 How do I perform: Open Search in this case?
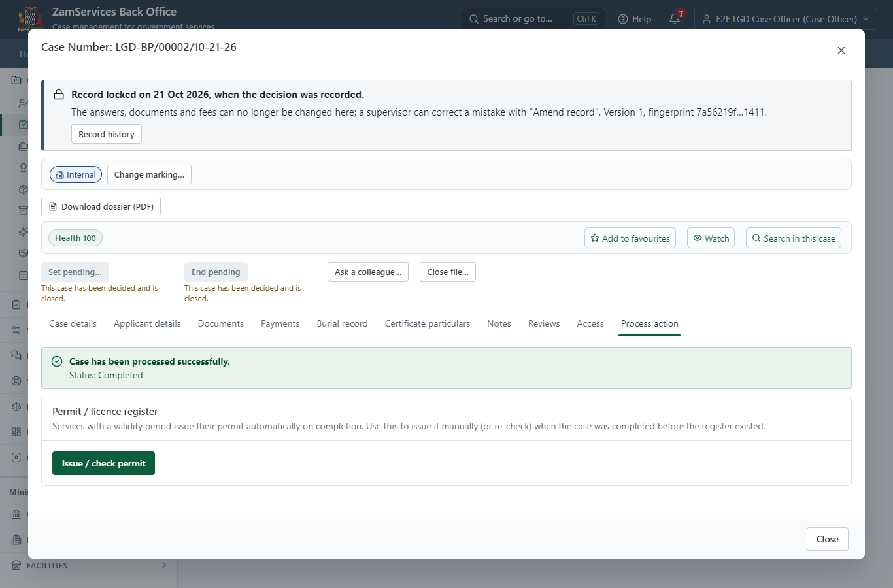794,238
